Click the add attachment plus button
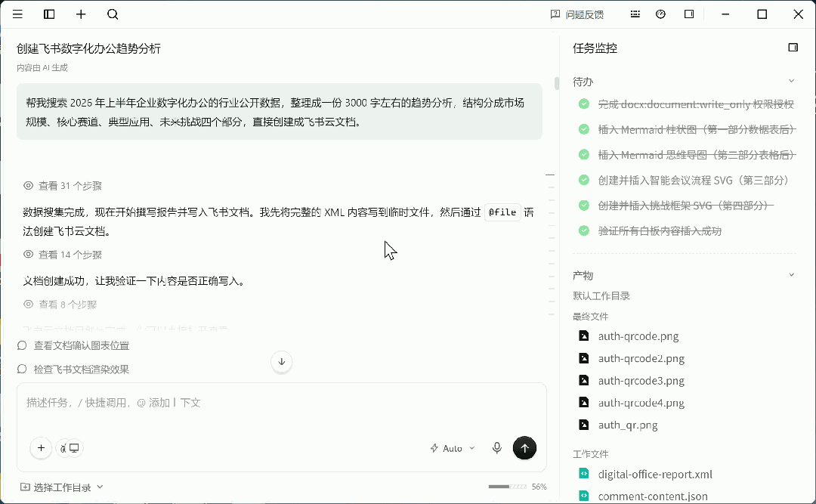The image size is (816, 504). pyautogui.click(x=41, y=448)
